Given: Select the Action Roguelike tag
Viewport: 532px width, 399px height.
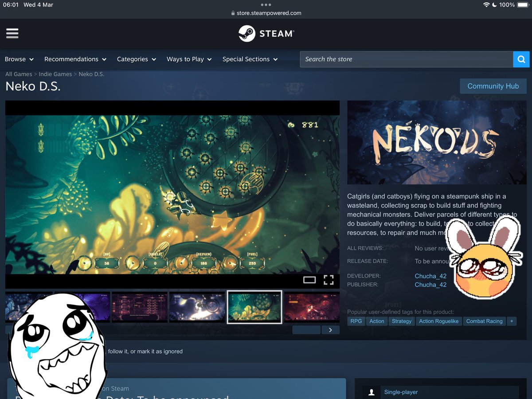Looking at the screenshot, I should pyautogui.click(x=439, y=321).
